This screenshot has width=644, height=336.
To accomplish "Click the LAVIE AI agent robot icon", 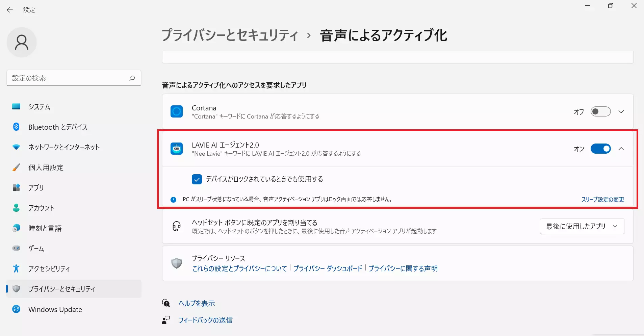I will click(x=177, y=149).
